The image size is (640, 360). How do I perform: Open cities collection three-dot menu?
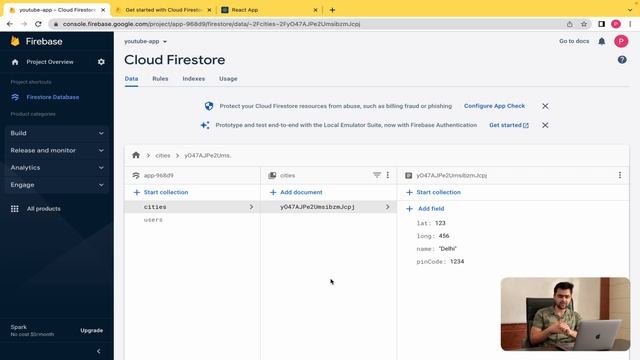click(388, 175)
